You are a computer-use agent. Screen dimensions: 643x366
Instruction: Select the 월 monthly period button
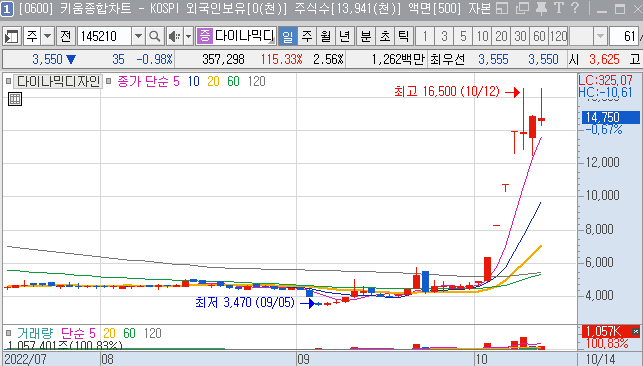click(326, 36)
